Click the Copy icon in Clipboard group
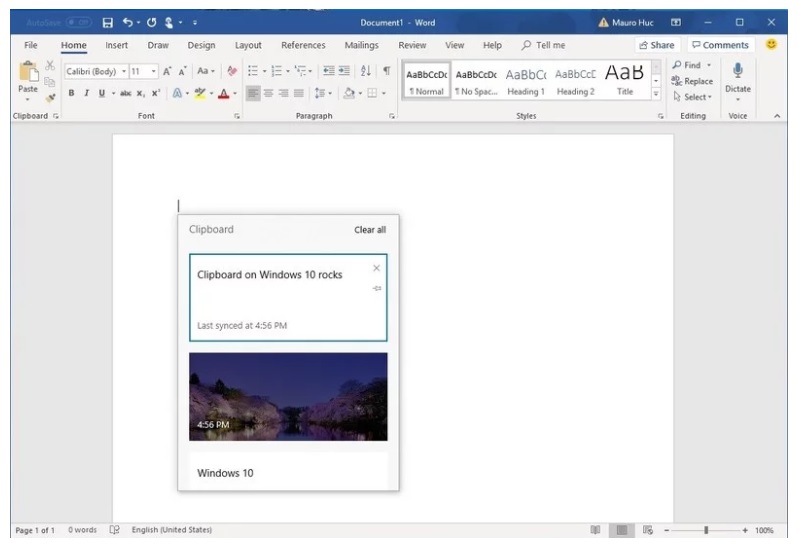This screenshot has height=547, width=799. pos(49,82)
